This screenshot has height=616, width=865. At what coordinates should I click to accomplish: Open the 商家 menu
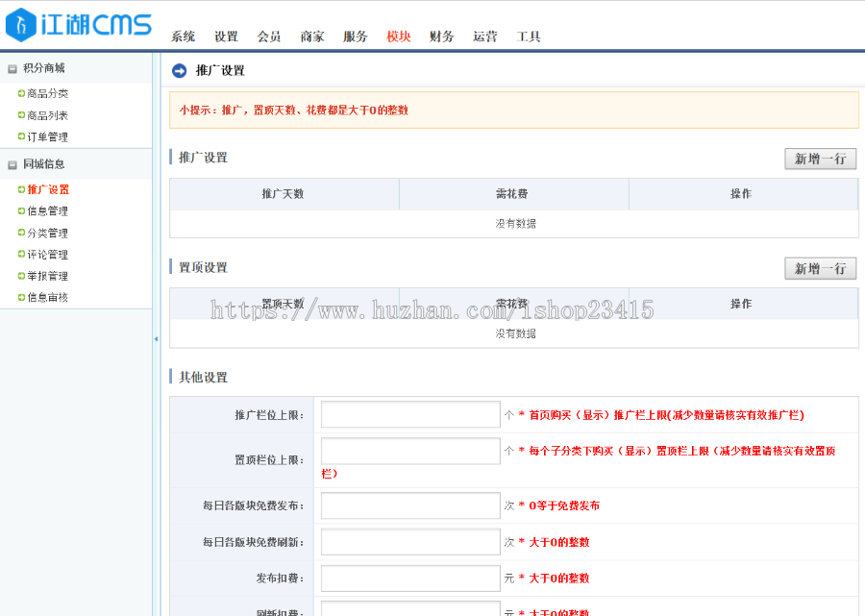point(311,37)
